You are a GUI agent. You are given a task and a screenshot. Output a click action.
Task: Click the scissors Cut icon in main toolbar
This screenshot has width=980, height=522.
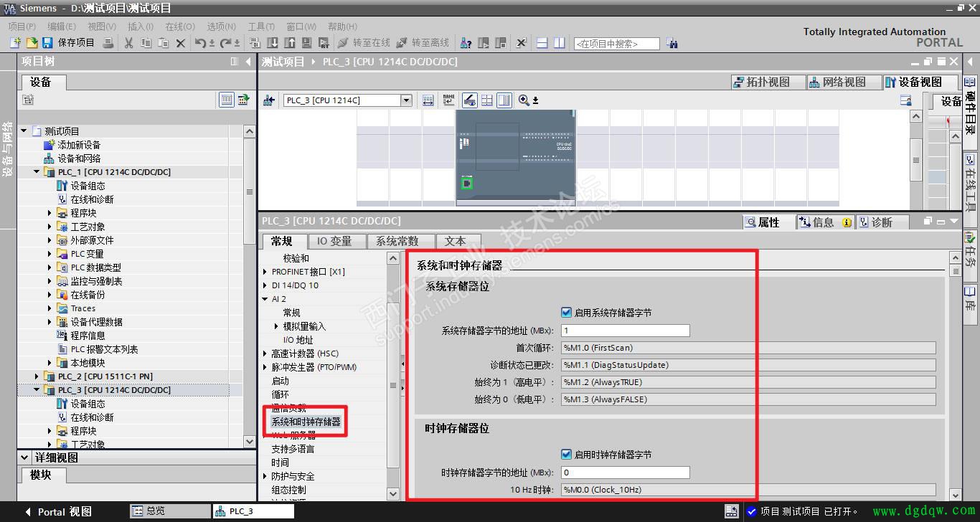pos(128,43)
